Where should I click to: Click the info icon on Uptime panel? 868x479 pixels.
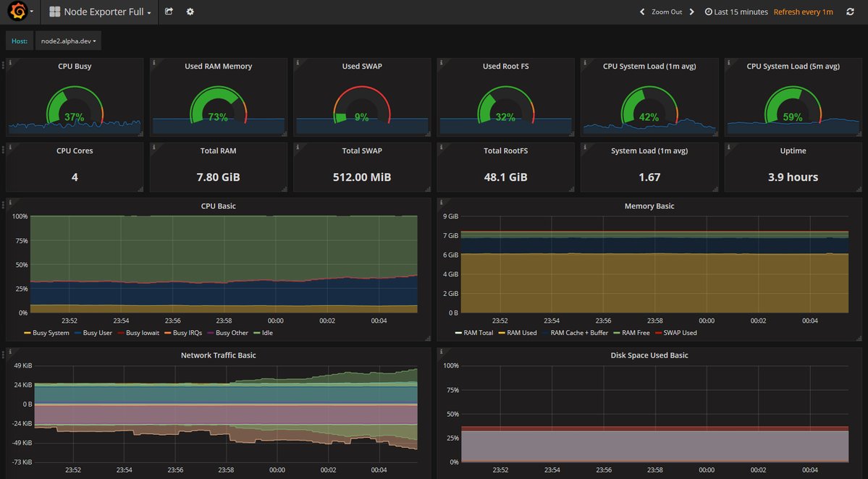coord(728,147)
